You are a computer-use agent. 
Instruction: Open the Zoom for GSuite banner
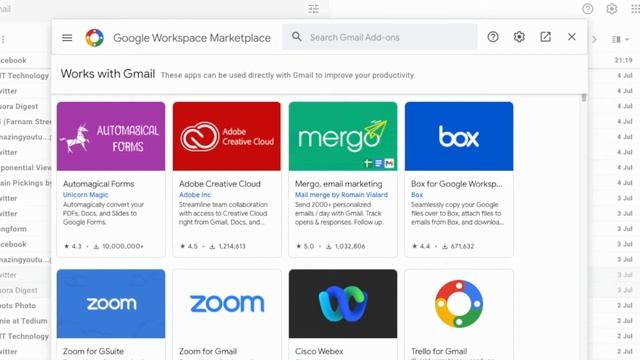[111, 304]
